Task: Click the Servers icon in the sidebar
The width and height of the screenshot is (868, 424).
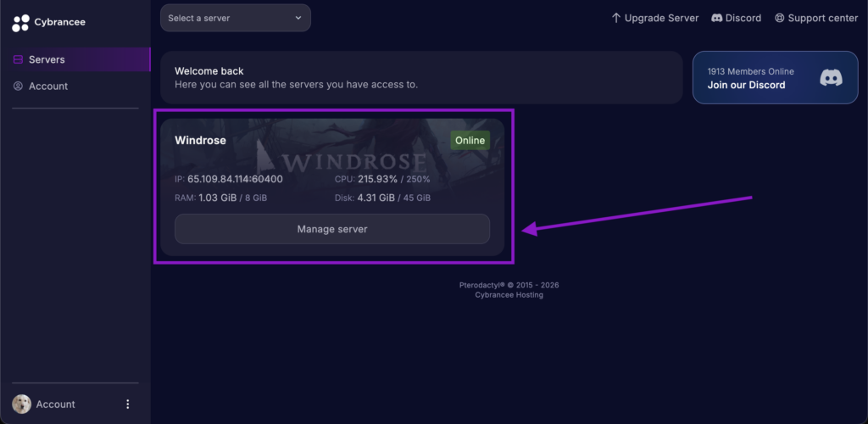Action: point(19,59)
